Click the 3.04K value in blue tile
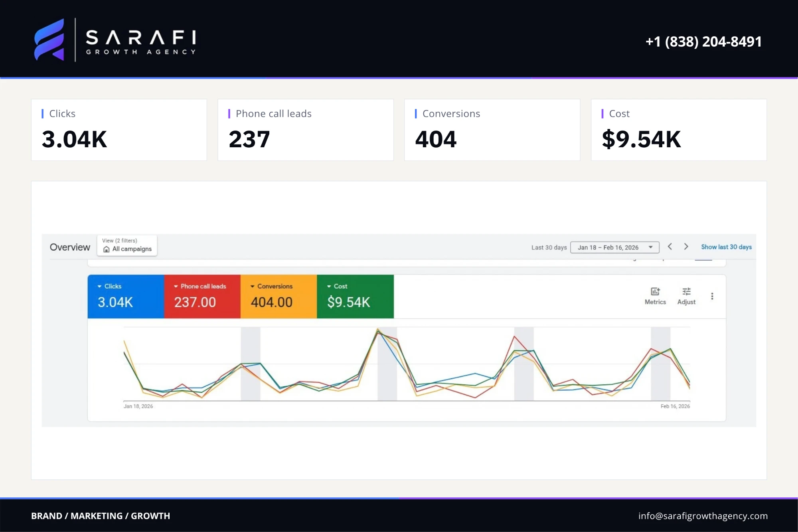Viewport: 798px width, 532px height. pyautogui.click(x=115, y=303)
